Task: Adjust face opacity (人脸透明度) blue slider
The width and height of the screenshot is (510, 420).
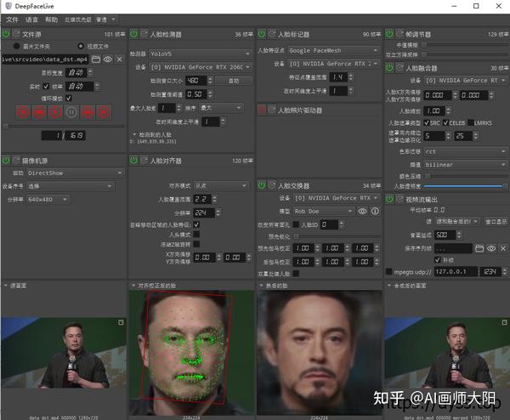Action: pyautogui.click(x=466, y=186)
